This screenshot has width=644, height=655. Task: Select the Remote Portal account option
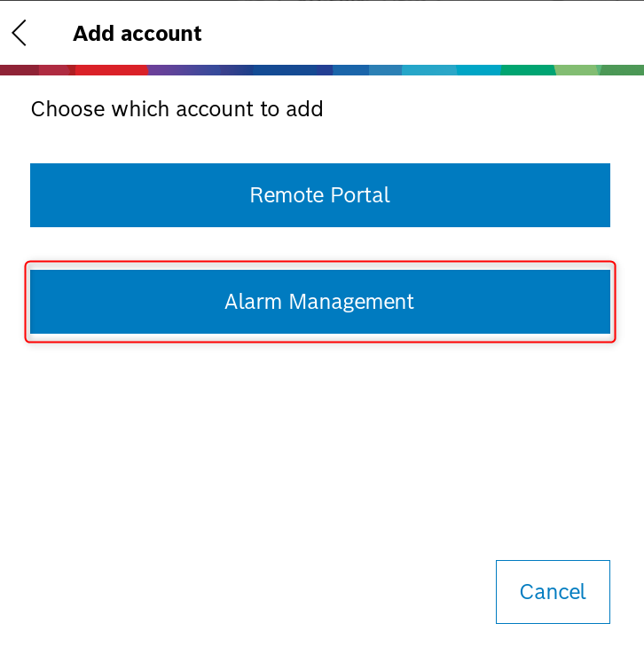tap(319, 195)
